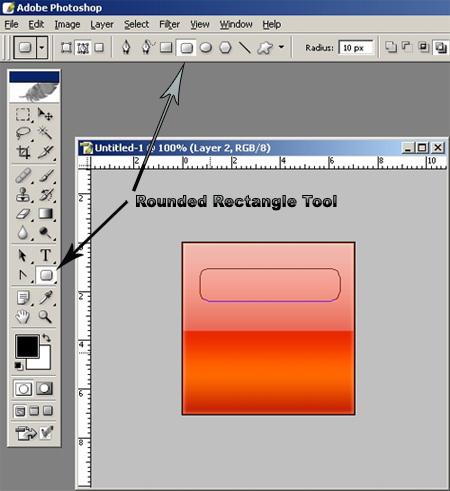
Task: Open the Image menu
Action: 67,24
